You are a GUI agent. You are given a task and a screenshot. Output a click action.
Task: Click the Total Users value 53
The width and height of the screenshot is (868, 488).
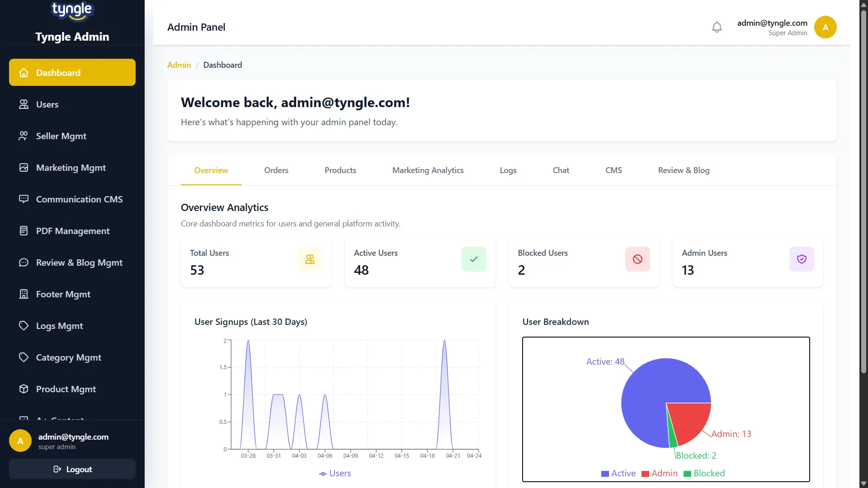pos(197,270)
